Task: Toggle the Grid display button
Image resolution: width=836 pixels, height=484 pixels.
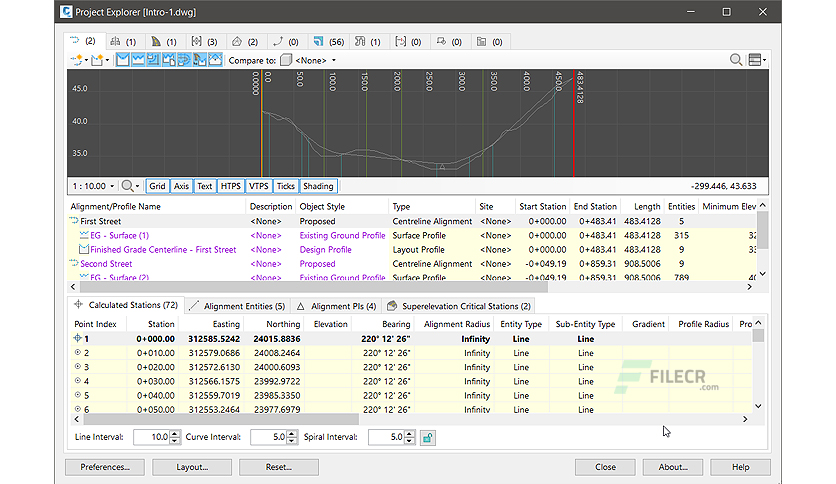Action: [157, 186]
